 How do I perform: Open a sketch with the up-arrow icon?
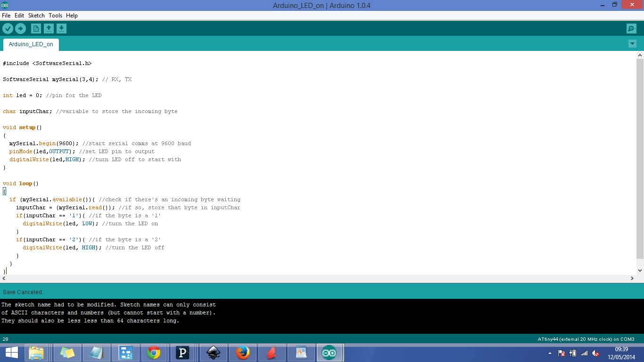tap(49, 29)
